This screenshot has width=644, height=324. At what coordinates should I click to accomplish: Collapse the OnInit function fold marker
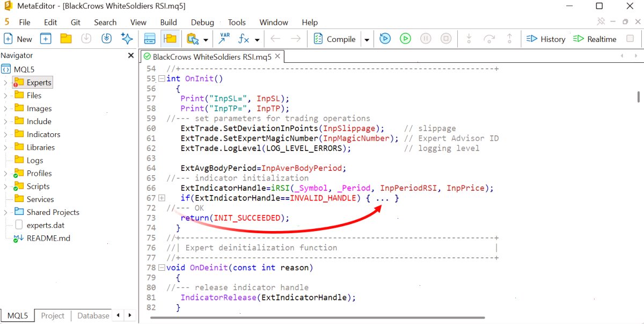(x=162, y=78)
